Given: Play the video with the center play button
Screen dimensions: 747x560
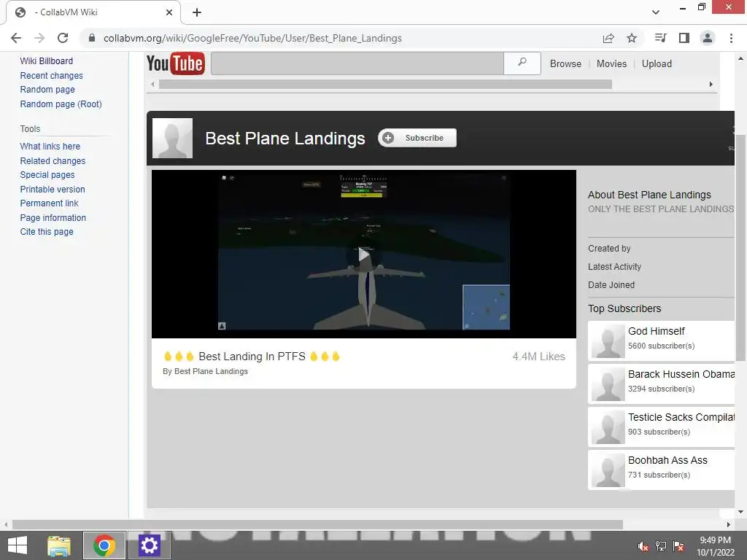Looking at the screenshot, I should click(x=363, y=254).
